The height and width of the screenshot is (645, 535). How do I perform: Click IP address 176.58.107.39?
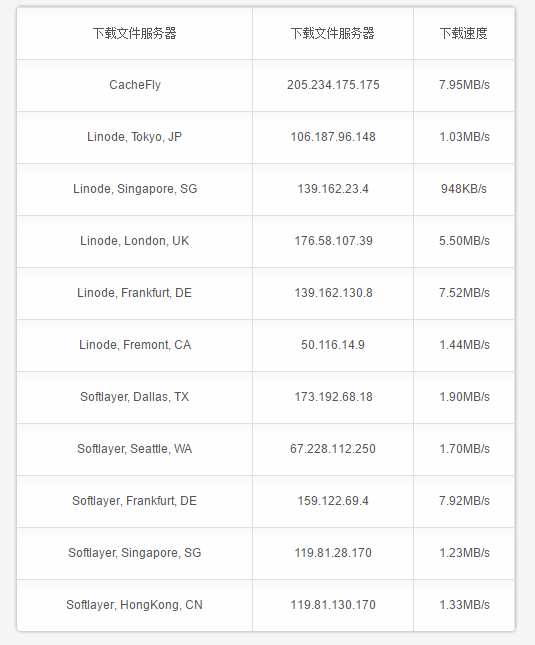333,241
